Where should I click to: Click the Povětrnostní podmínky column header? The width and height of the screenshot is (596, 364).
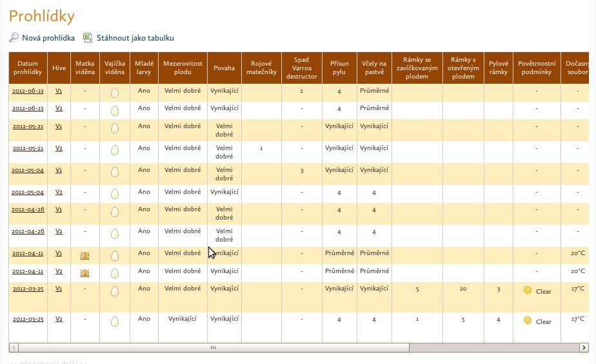click(537, 68)
